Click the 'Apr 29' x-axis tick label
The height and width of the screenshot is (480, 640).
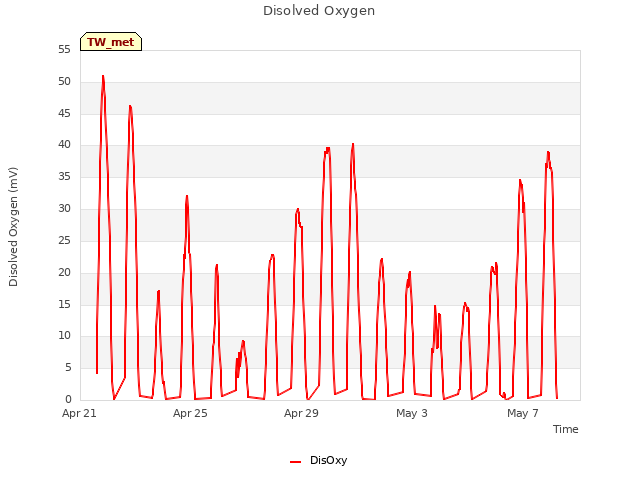(301, 413)
